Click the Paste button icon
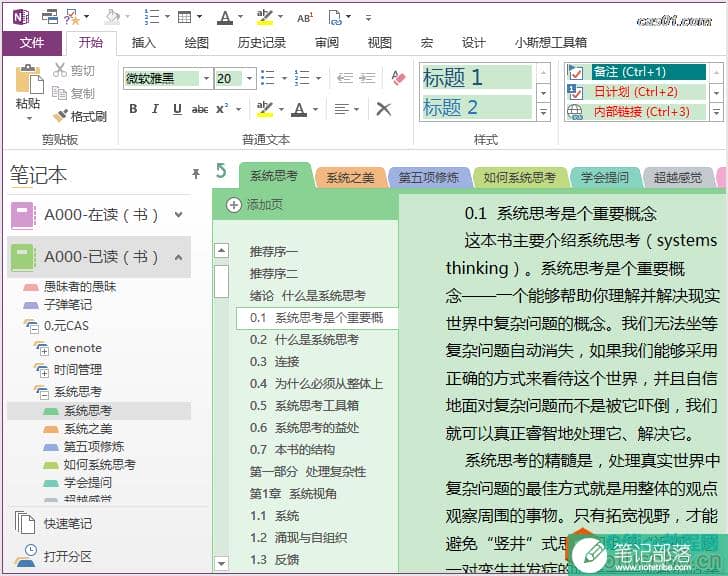 click(x=29, y=79)
